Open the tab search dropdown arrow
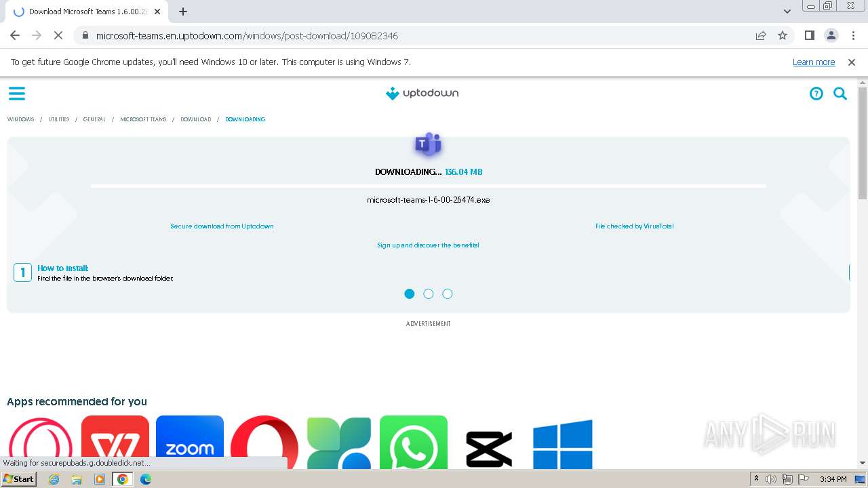 coord(787,12)
